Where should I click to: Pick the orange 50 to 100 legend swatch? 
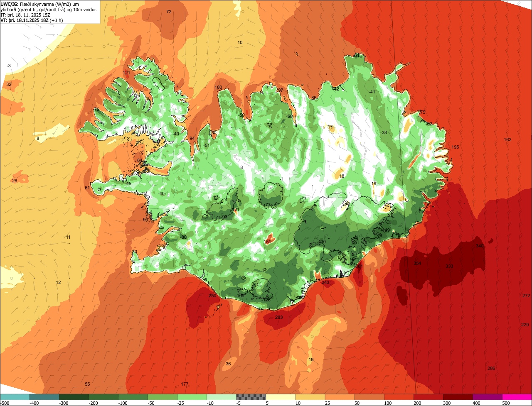click(x=369, y=397)
